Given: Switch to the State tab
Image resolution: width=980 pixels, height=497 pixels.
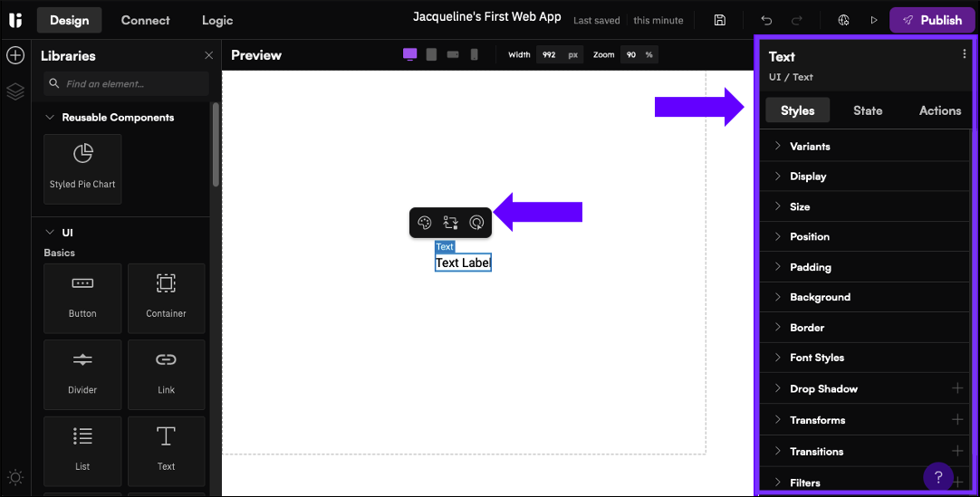Looking at the screenshot, I should [x=868, y=110].
